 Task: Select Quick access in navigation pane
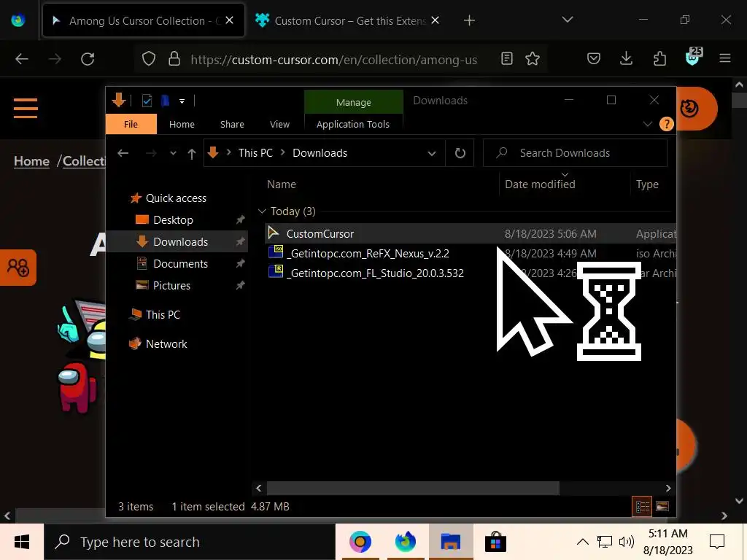click(176, 198)
